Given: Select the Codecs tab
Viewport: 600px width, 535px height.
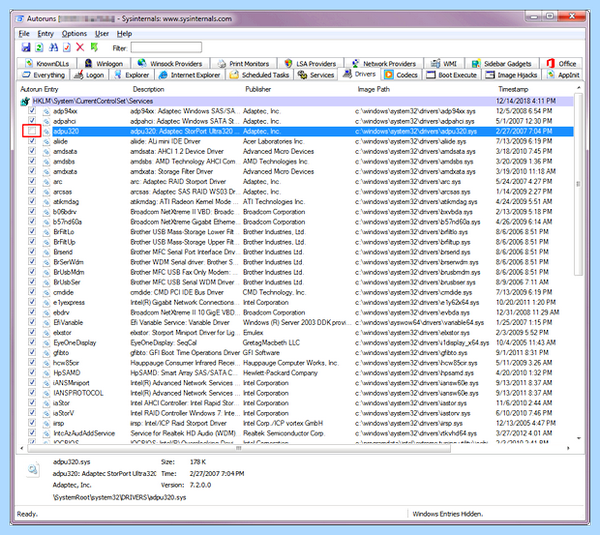Looking at the screenshot, I should coord(401,75).
